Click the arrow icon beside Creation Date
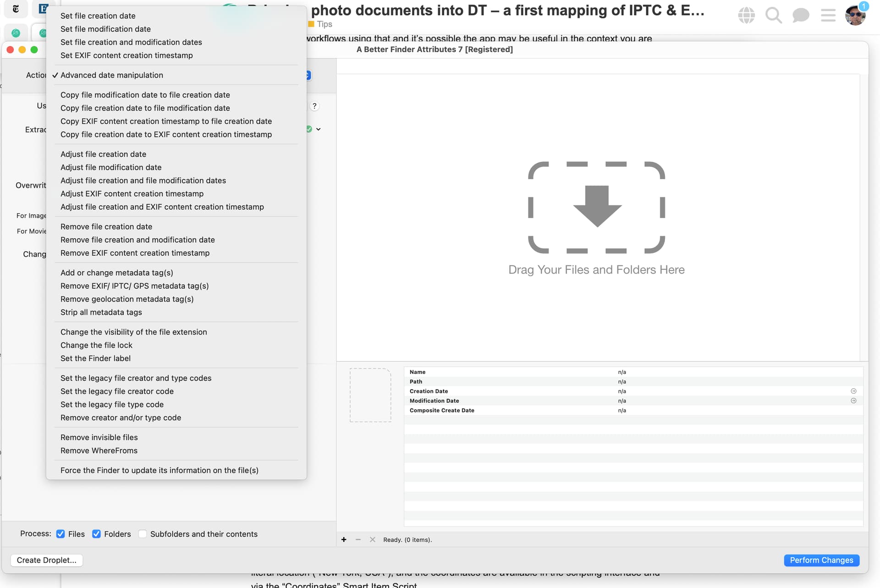 853,391
